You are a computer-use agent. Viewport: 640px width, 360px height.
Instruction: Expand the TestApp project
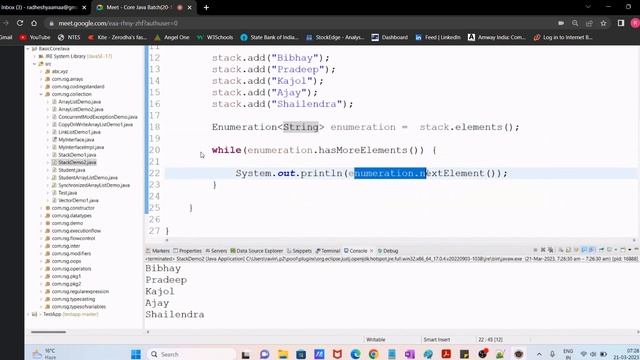point(28,314)
